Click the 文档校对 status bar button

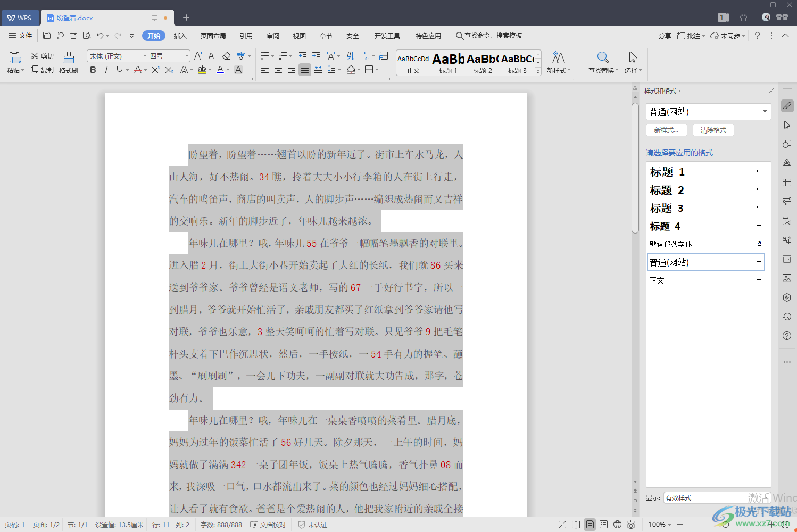268,525
